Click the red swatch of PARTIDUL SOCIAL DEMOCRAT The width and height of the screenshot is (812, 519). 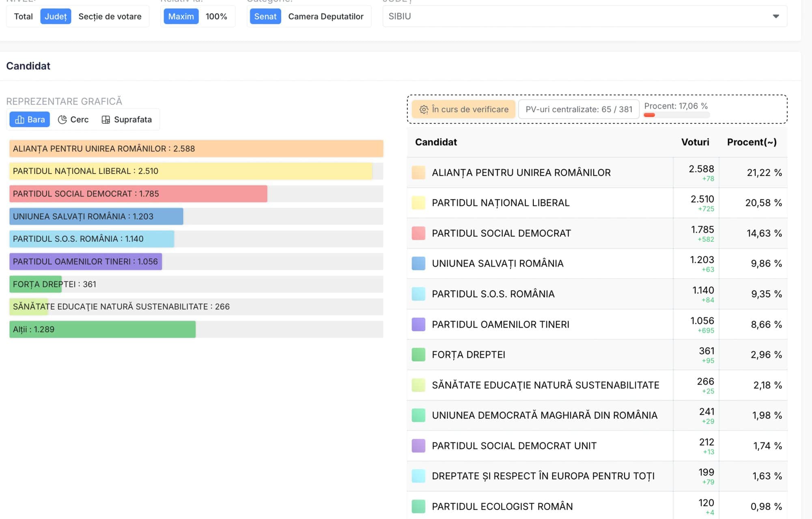[x=418, y=233]
